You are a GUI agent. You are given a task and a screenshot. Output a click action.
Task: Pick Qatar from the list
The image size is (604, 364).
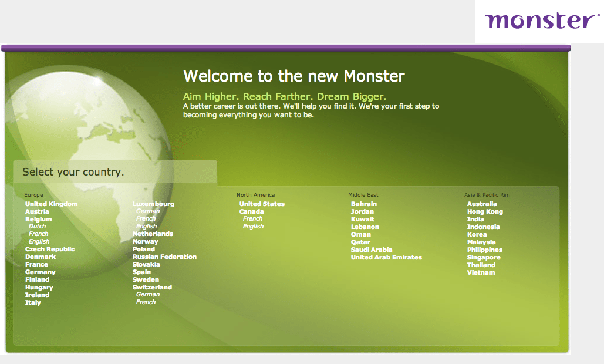click(x=360, y=242)
